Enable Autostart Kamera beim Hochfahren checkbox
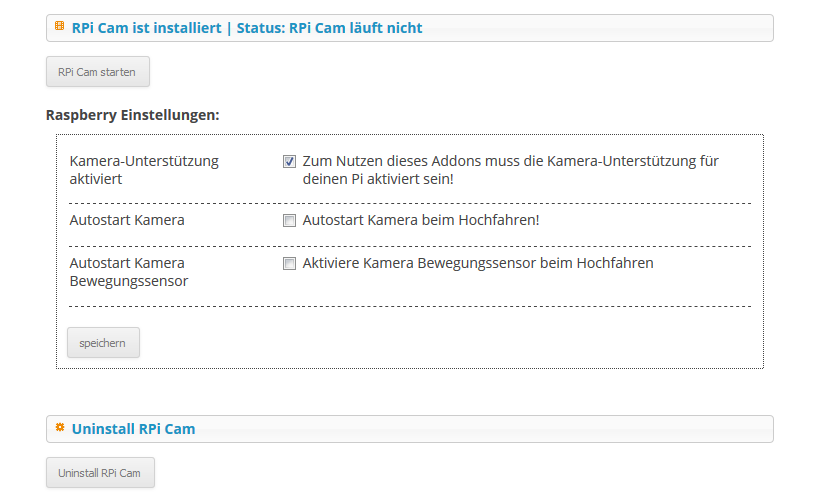The image size is (818, 500). (x=289, y=221)
